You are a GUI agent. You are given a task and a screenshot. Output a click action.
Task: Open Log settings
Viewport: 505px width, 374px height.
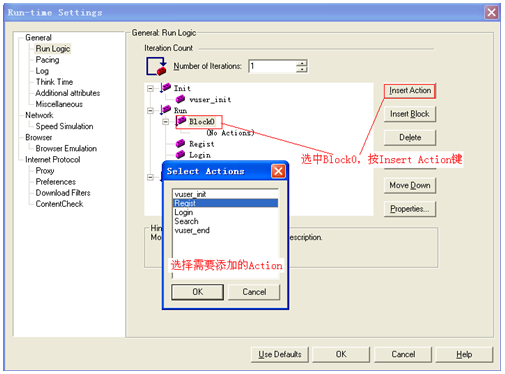[42, 71]
